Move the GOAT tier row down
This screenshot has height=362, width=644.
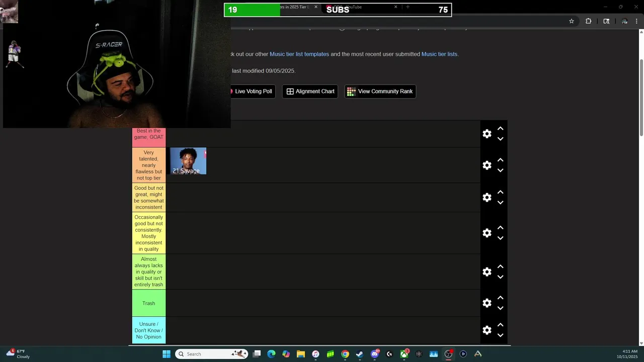pos(500,139)
